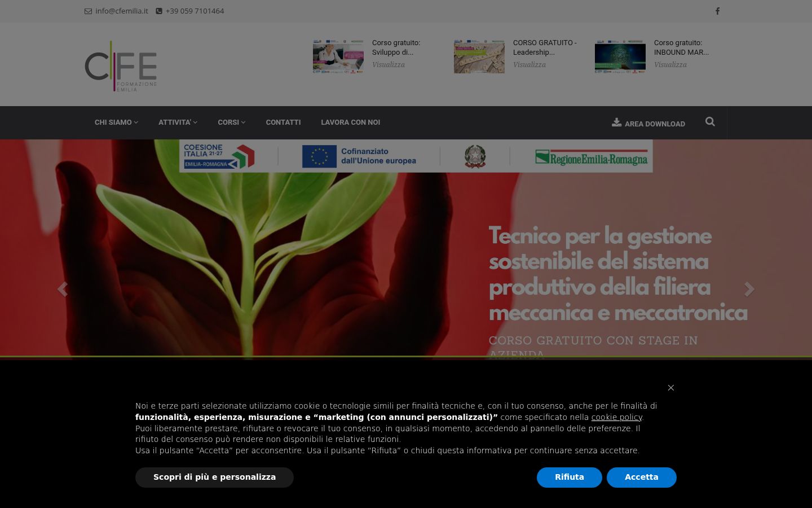Click the +39 059 7101464 phone number

pyautogui.click(x=195, y=11)
